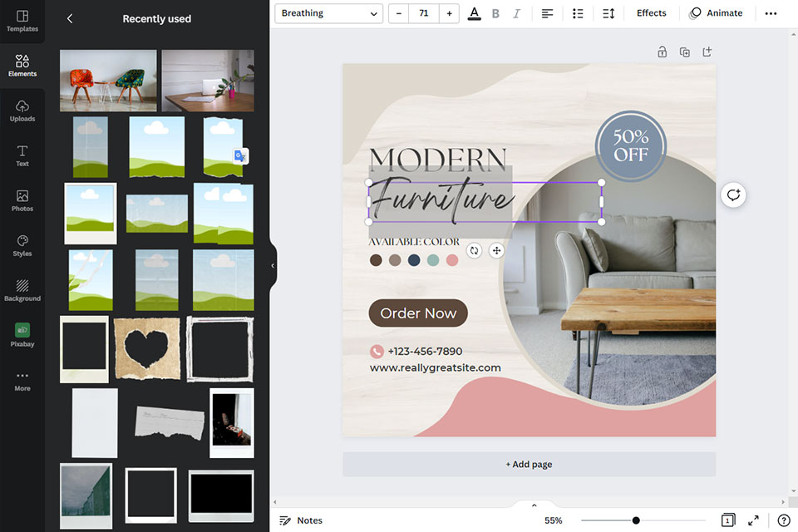Viewport: 798px width, 532px height.
Task: Select the torn paper note element
Action: coord(170,422)
